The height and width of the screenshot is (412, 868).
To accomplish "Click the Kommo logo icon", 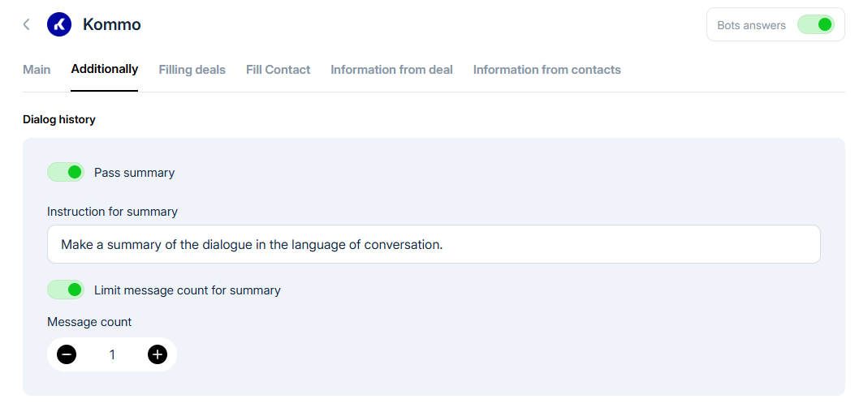I will (x=59, y=24).
